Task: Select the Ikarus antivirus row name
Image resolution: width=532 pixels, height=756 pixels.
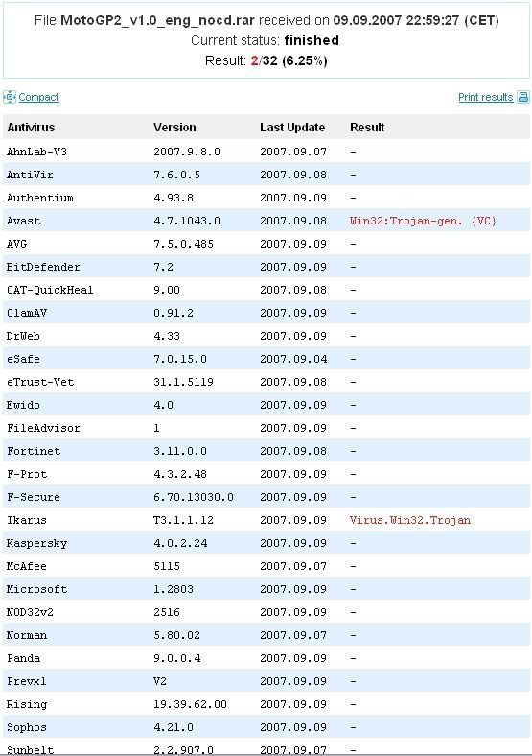Action: [x=27, y=520]
